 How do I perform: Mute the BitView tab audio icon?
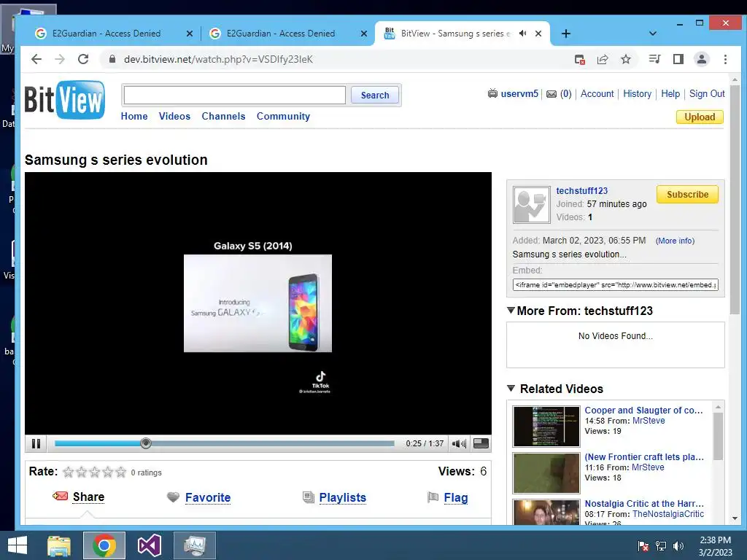[522, 34]
